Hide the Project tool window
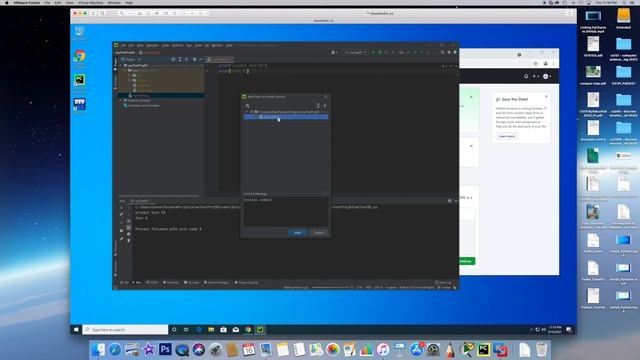Viewport: 640px width, 360px height. pos(201,60)
